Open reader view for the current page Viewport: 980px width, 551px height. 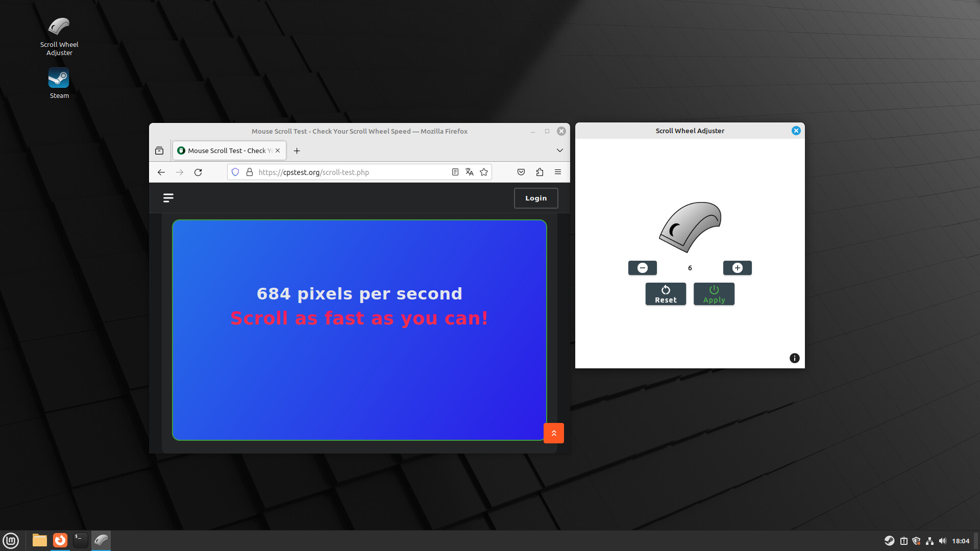(455, 172)
